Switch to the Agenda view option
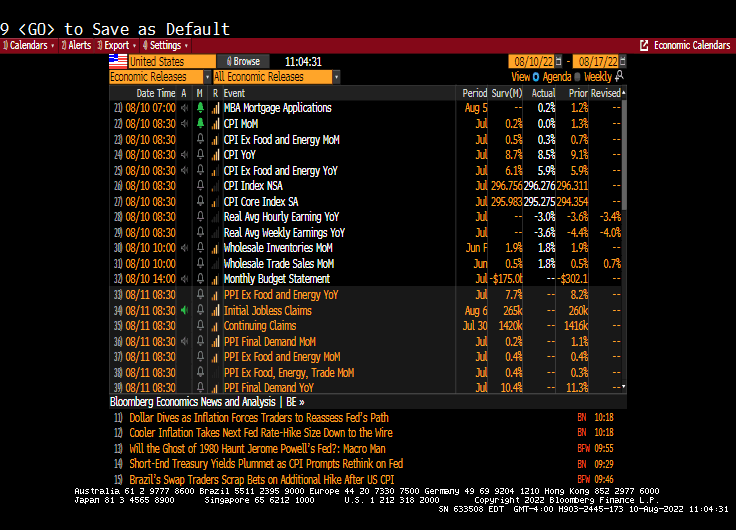The image size is (736, 530). click(x=556, y=77)
